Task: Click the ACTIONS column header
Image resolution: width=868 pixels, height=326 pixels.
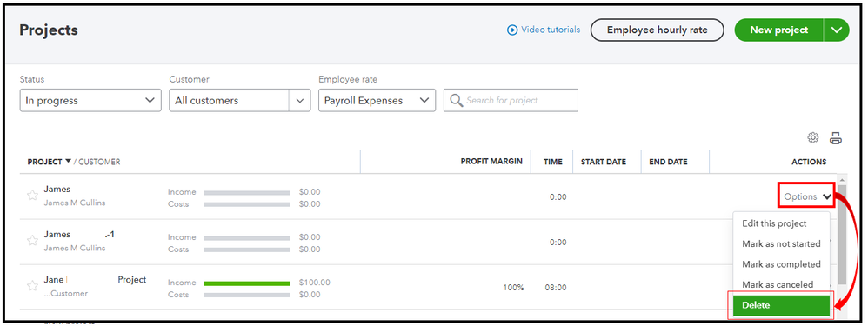Action: [x=809, y=163]
